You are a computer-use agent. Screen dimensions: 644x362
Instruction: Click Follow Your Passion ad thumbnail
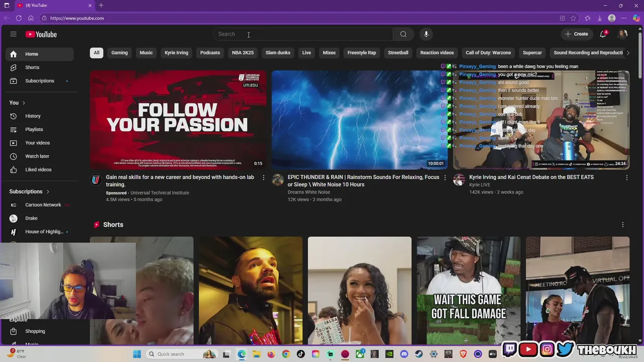[x=178, y=120]
